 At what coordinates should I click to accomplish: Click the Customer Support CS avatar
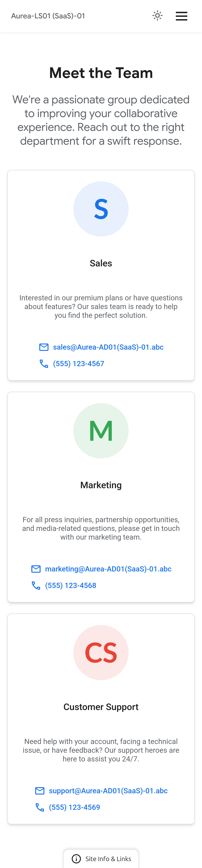(x=101, y=652)
